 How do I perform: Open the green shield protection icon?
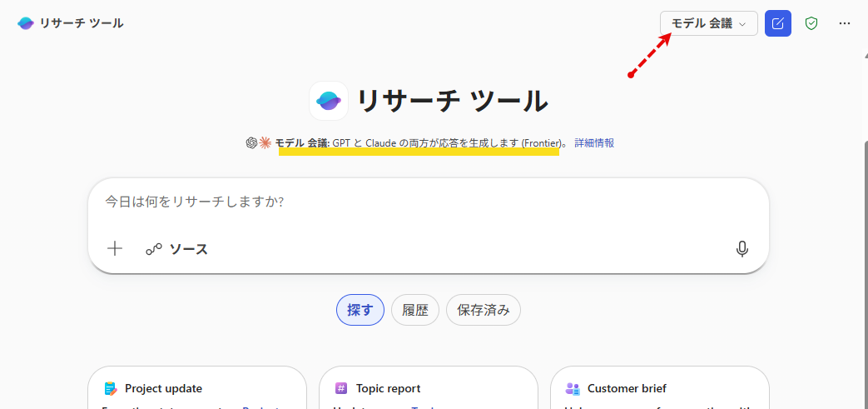811,23
